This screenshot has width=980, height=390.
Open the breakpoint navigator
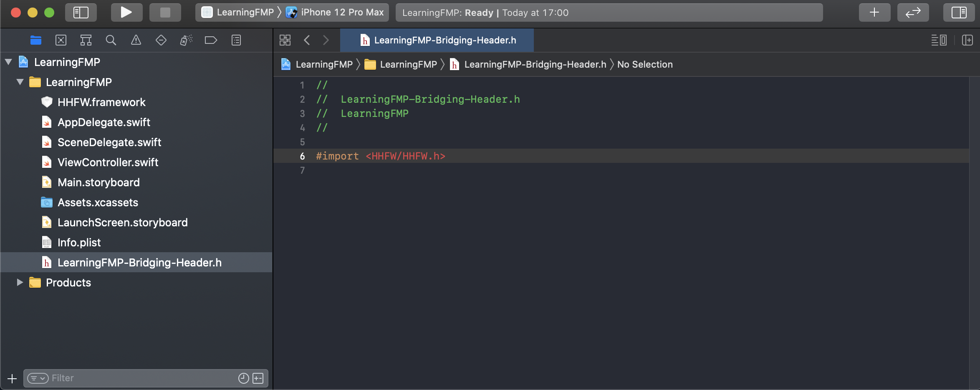(211, 40)
